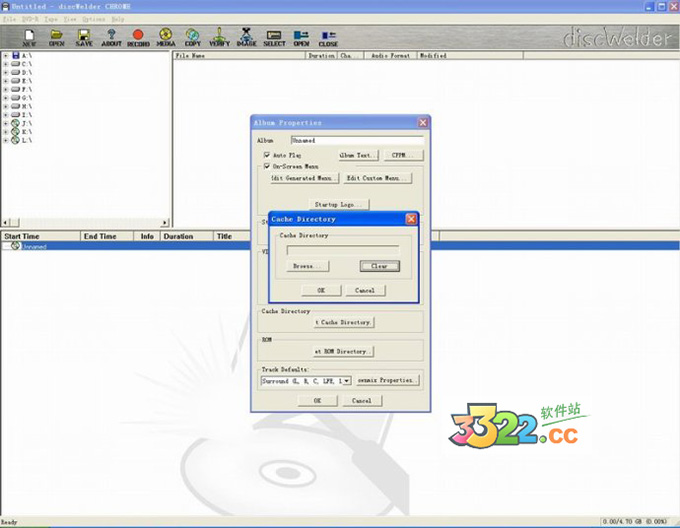Viewport: 680px width, 528px height.
Task: Click Edit Generated Menu button
Action: point(304,178)
